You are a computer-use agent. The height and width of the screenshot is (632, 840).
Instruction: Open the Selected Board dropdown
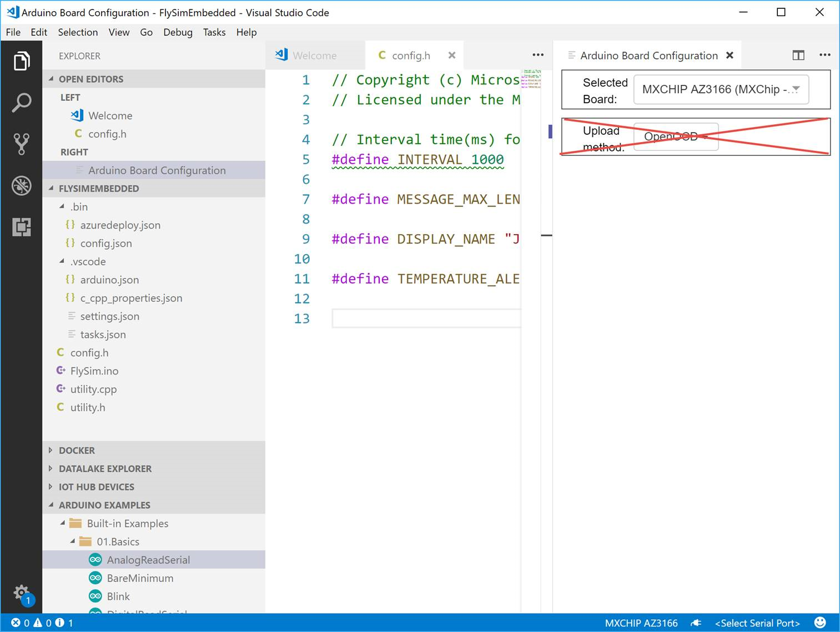721,89
